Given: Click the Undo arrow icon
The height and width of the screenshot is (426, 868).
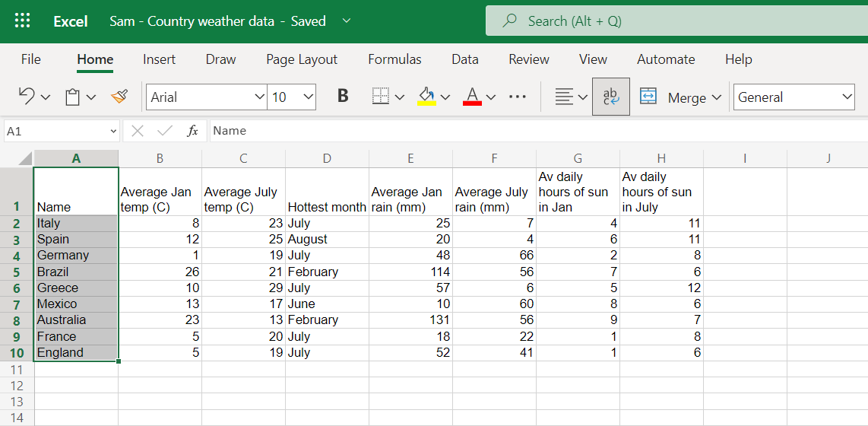Looking at the screenshot, I should point(27,96).
